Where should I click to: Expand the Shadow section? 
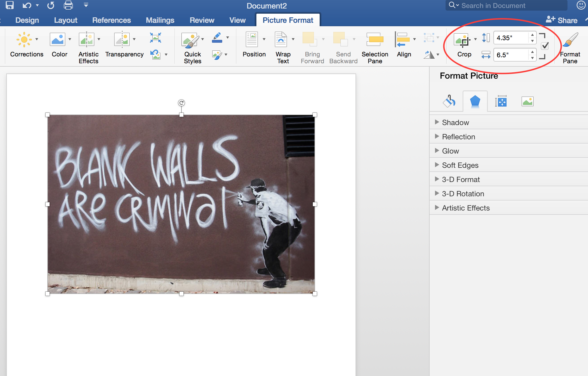tap(509, 122)
